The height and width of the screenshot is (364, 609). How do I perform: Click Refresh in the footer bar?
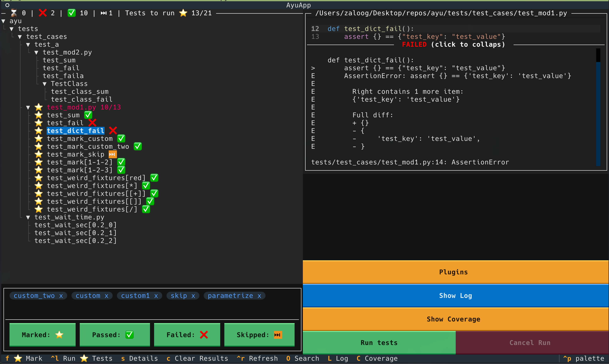[x=257, y=358]
